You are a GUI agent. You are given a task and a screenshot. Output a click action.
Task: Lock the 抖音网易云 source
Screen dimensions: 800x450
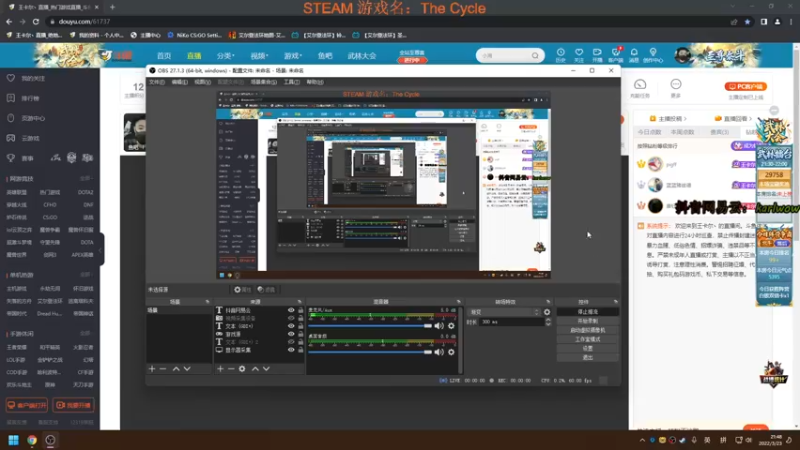[301, 310]
